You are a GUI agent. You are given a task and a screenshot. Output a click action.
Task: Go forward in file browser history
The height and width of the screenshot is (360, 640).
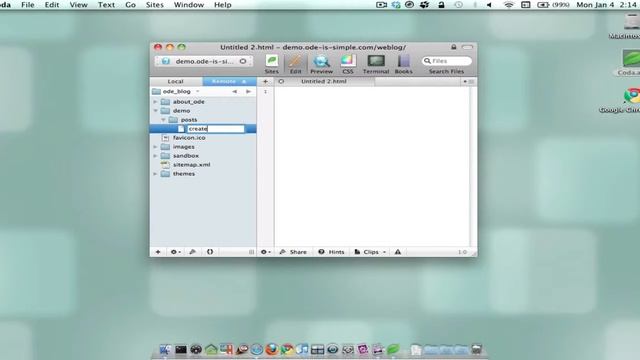(x=248, y=91)
